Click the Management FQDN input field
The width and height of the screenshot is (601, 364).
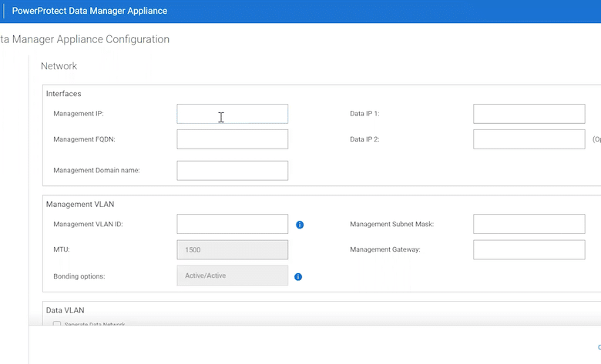[232, 139]
